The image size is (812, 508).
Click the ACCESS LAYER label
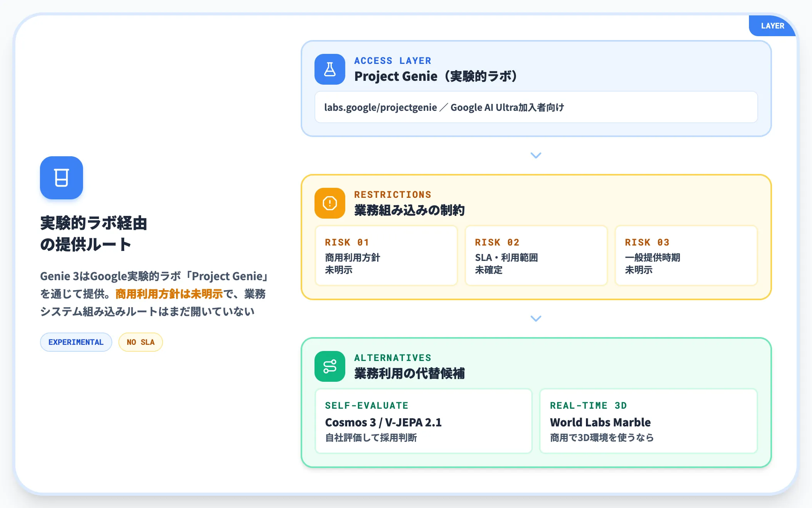(393, 61)
